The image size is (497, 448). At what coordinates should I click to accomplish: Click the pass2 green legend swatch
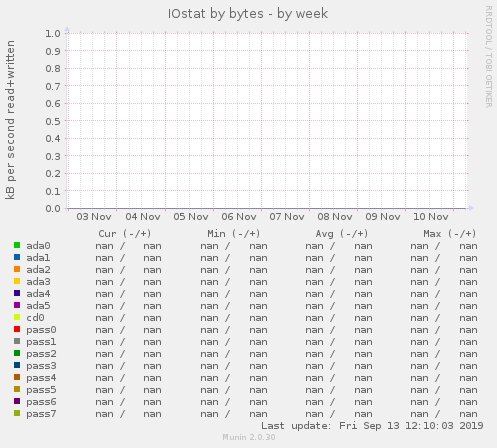pyautogui.click(x=17, y=353)
